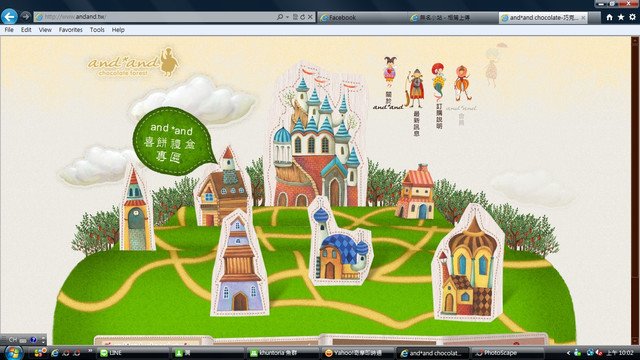Expand the address bar search dropdown arrow

point(287,17)
